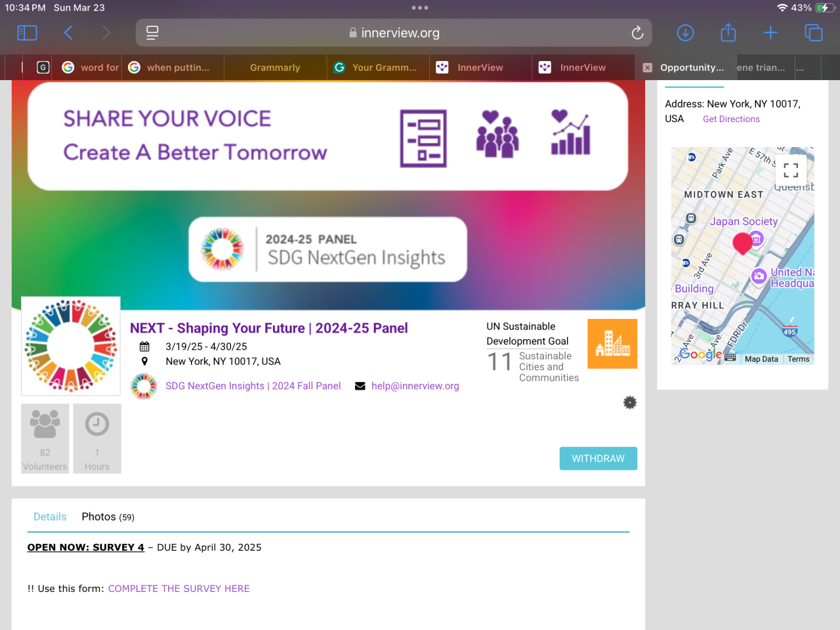Open COMPLETE THE SURVEY HERE link
The height and width of the screenshot is (630, 840).
click(x=178, y=589)
